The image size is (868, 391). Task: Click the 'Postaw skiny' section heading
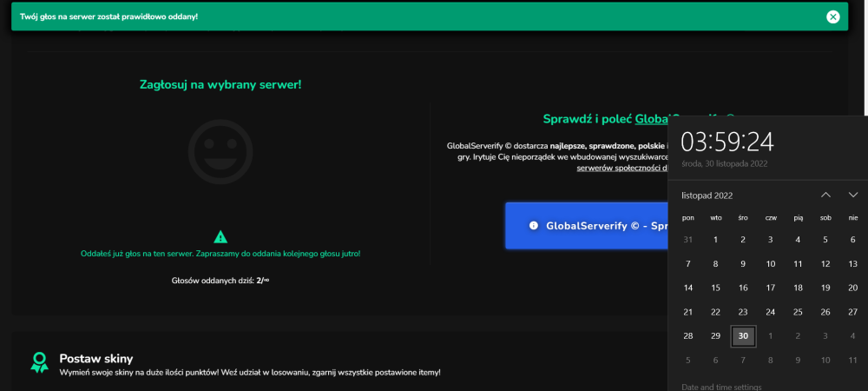tap(96, 358)
